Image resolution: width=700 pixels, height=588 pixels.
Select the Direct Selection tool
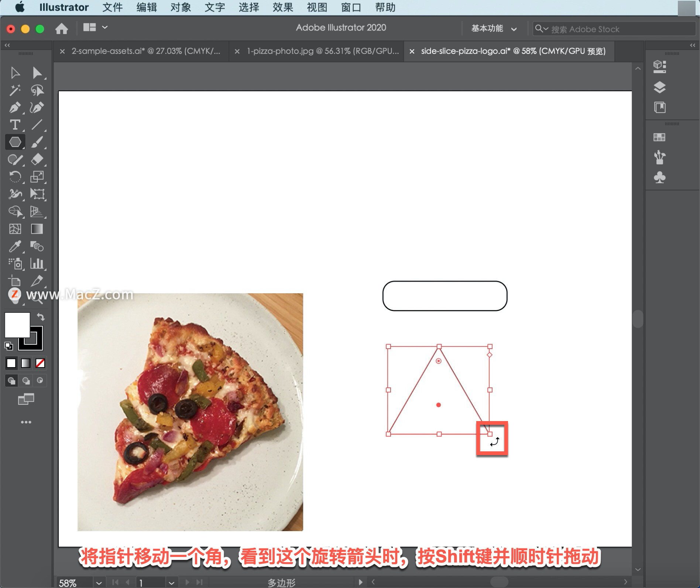click(37, 73)
